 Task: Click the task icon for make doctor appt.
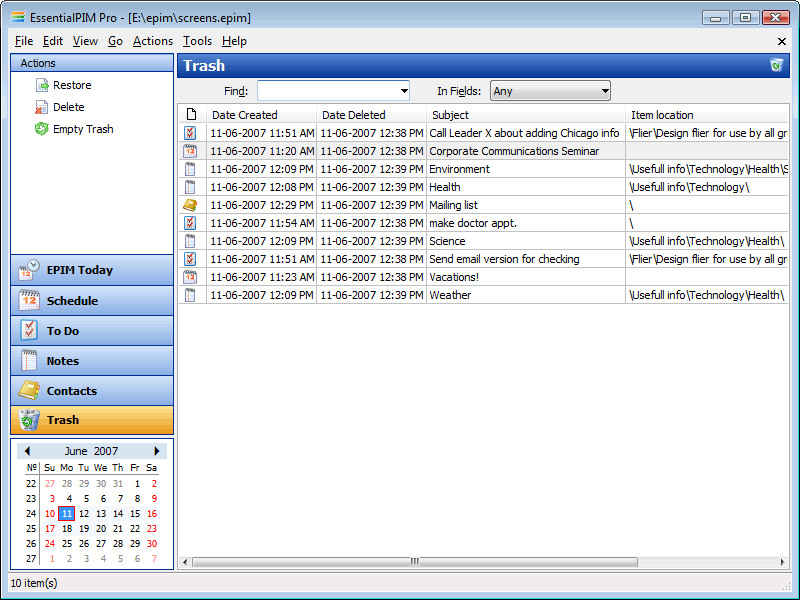tap(190, 223)
